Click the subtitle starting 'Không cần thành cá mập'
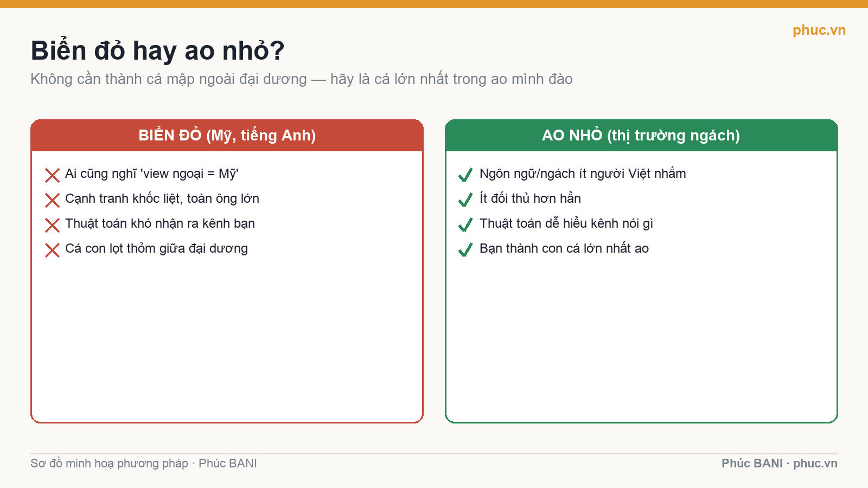 [302, 79]
